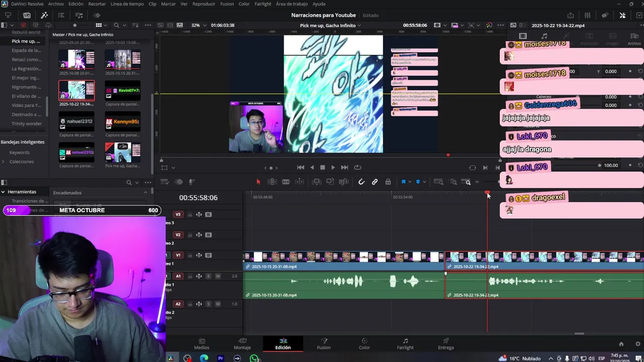
Task: Toggle timeline Snapping magnet icon
Action: tap(361, 182)
